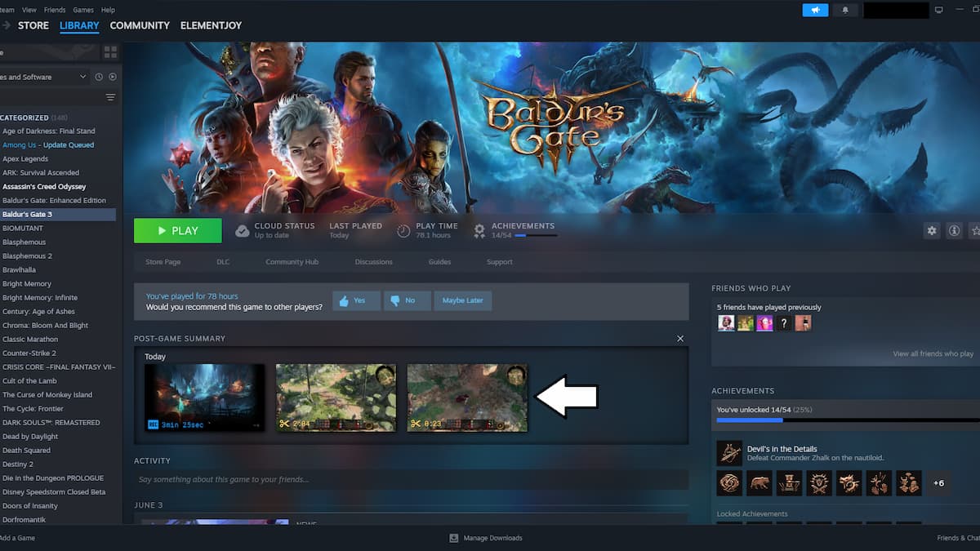
Task: Toggle grid view in the library sidebar
Action: coord(111,51)
